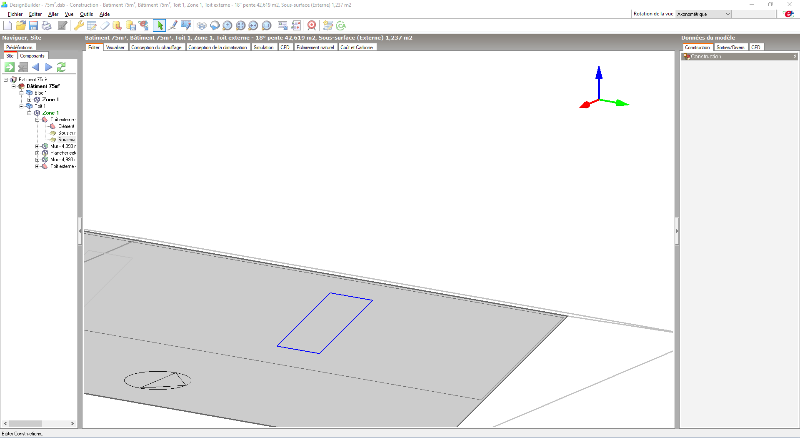Collapse the Zone 1 tree node
800x438 pixels.
(x=30, y=113)
